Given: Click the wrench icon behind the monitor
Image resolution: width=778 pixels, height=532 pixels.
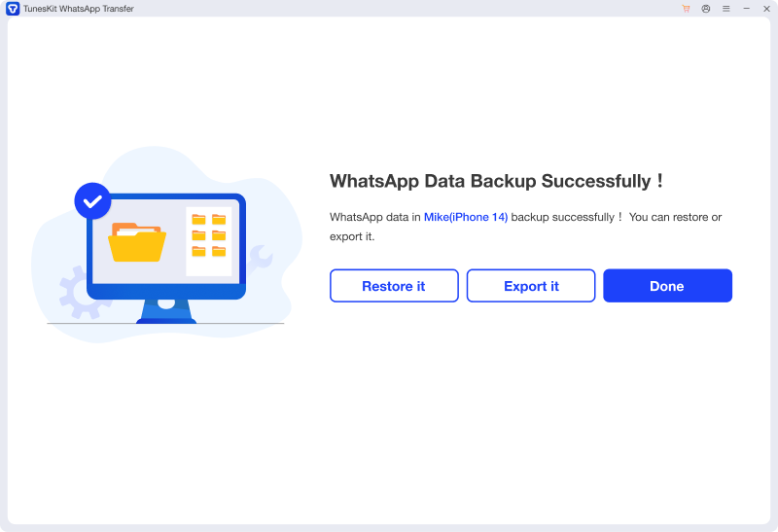Looking at the screenshot, I should (x=260, y=258).
